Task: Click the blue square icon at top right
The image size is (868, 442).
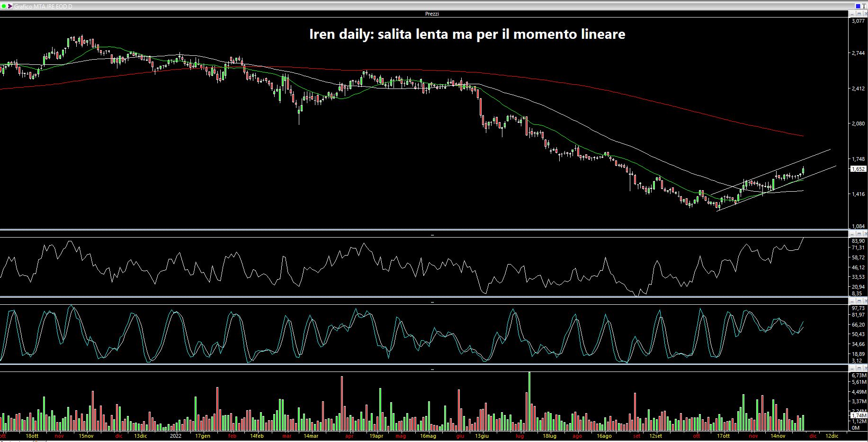Action: (858, 6)
